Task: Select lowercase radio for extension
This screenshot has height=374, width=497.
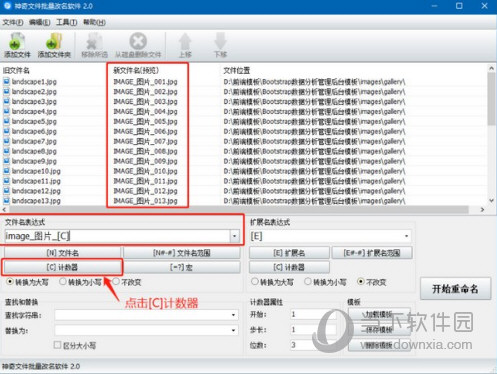Action: [x=308, y=281]
